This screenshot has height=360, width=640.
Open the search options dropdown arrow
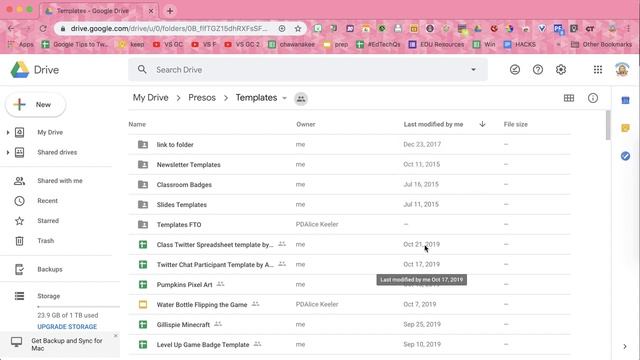[x=473, y=69]
